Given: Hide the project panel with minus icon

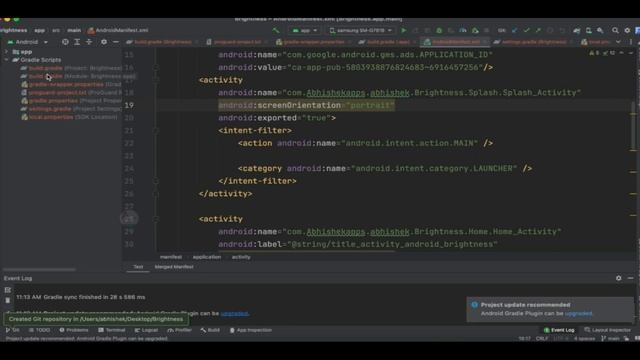Looking at the screenshot, I should [x=116, y=42].
